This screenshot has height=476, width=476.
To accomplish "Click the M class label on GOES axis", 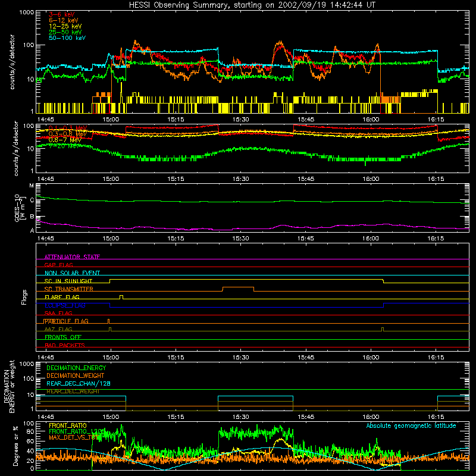I will point(32,186).
